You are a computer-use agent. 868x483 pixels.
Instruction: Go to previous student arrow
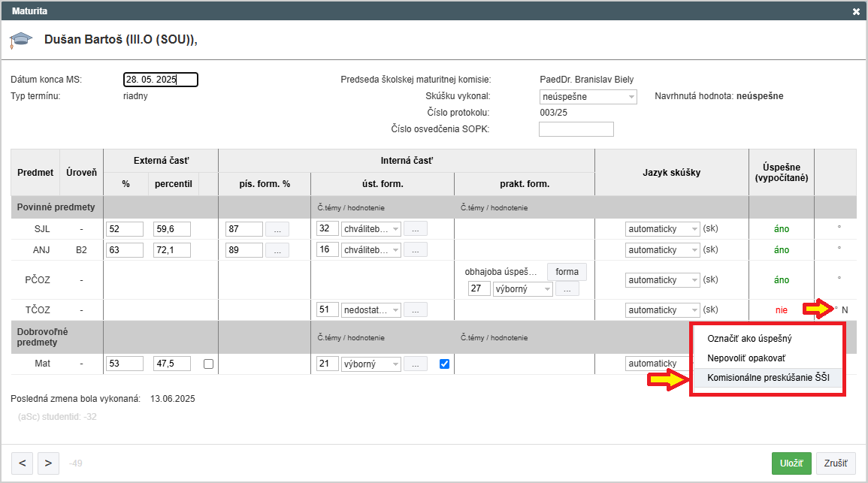tap(22, 463)
